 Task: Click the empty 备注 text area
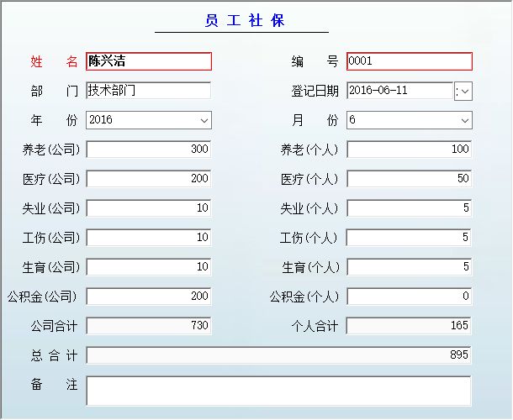[278, 391]
